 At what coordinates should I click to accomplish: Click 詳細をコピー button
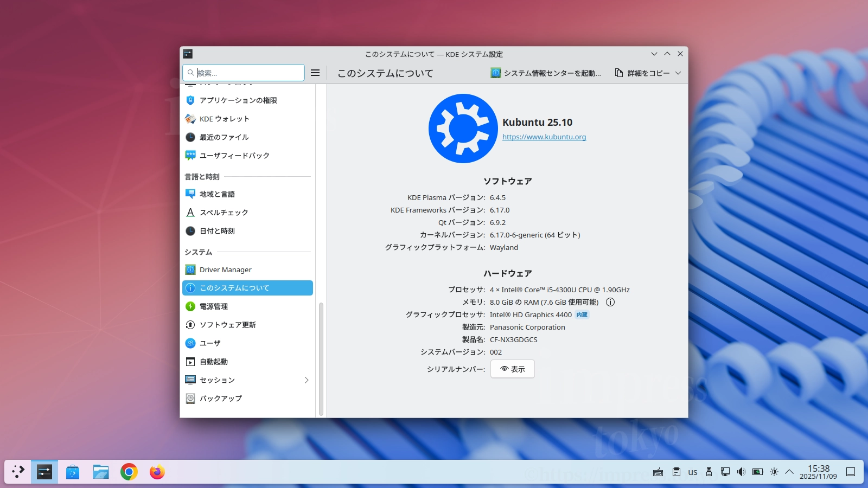(642, 73)
